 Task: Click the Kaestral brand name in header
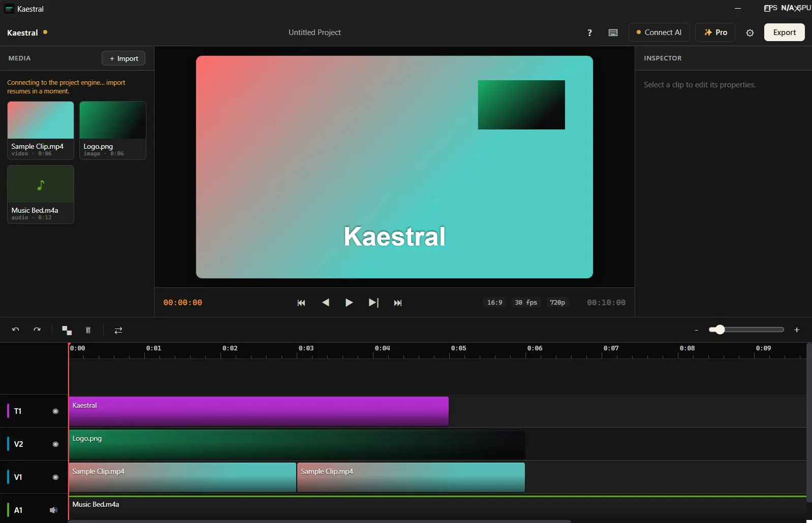click(22, 32)
